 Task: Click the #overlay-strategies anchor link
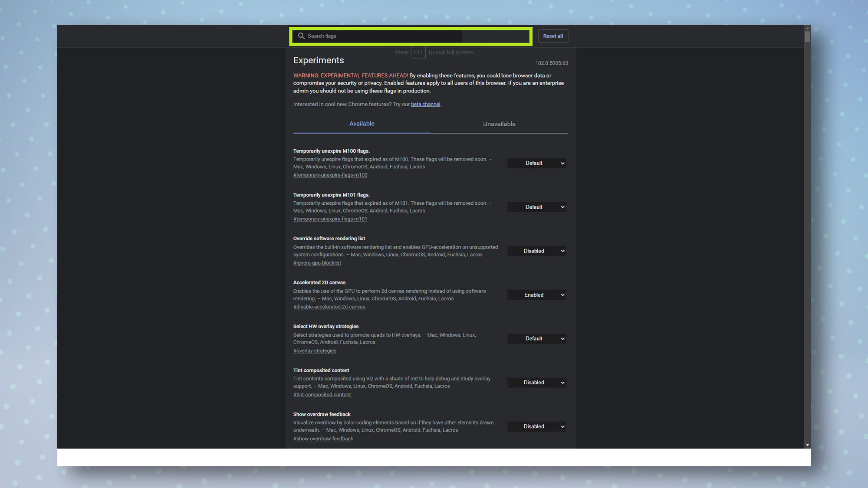click(x=315, y=351)
